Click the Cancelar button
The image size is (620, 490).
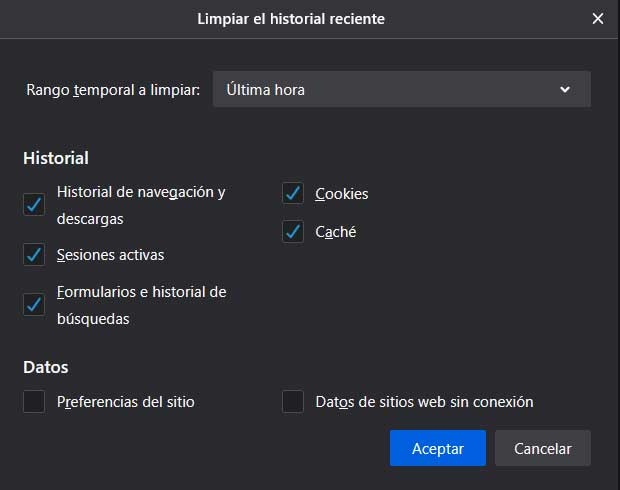pyautogui.click(x=542, y=449)
